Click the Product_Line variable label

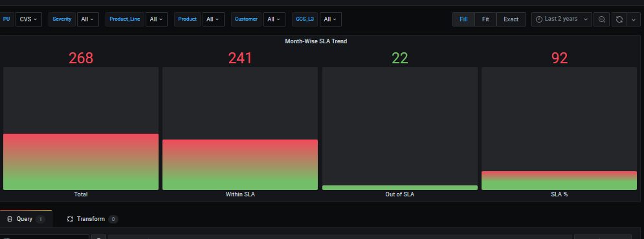click(x=125, y=19)
